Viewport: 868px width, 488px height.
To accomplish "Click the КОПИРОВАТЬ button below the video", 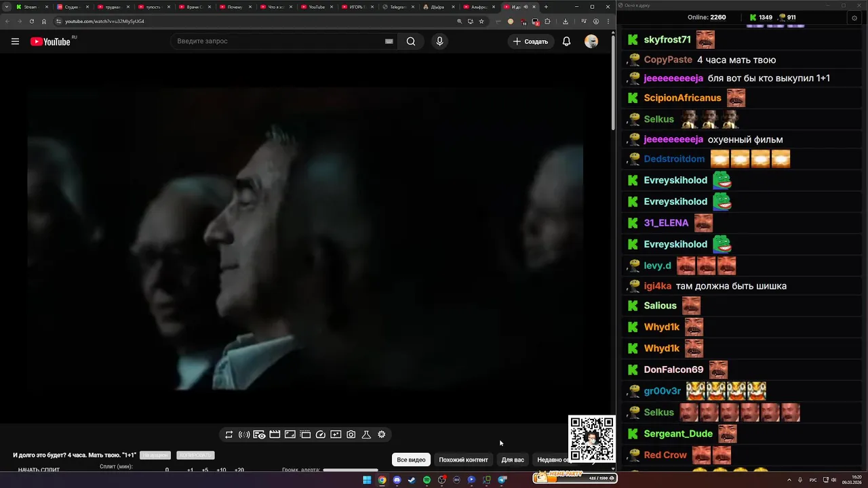I will [x=195, y=455].
